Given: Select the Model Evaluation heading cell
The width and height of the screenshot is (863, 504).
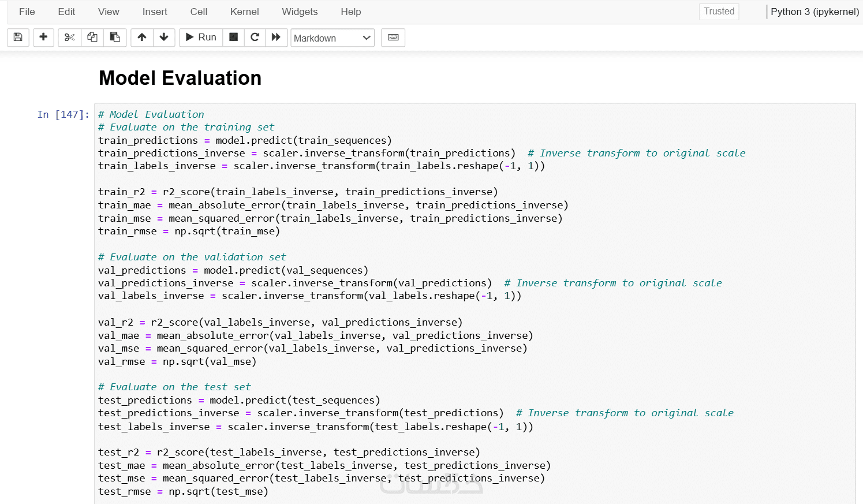Looking at the screenshot, I should point(180,78).
